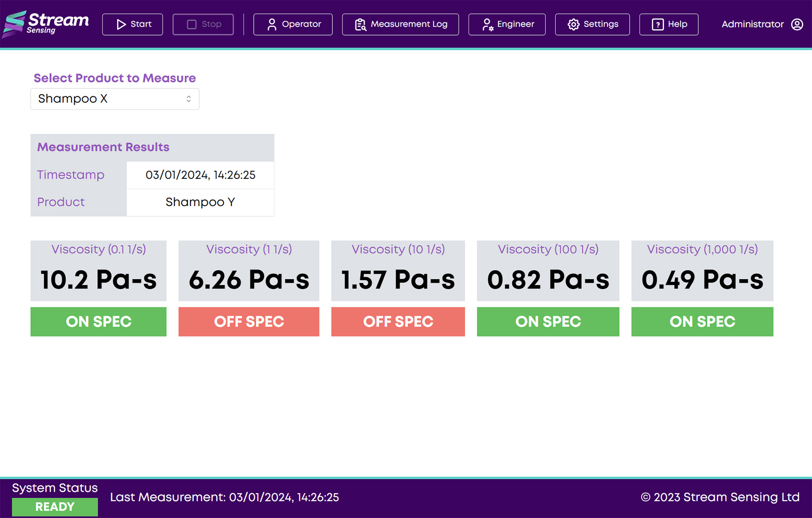
Task: Click the Timestamp measurement result field
Action: [200, 176]
